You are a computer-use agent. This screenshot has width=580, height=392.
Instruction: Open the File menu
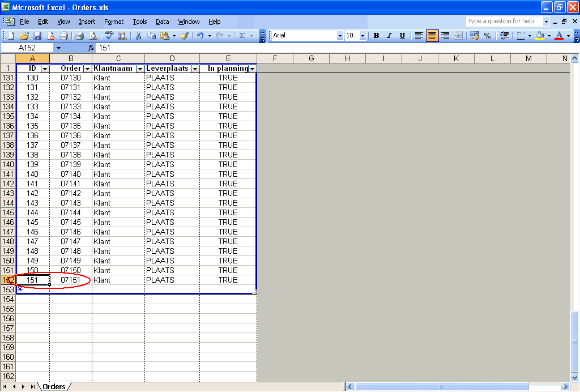pos(24,22)
